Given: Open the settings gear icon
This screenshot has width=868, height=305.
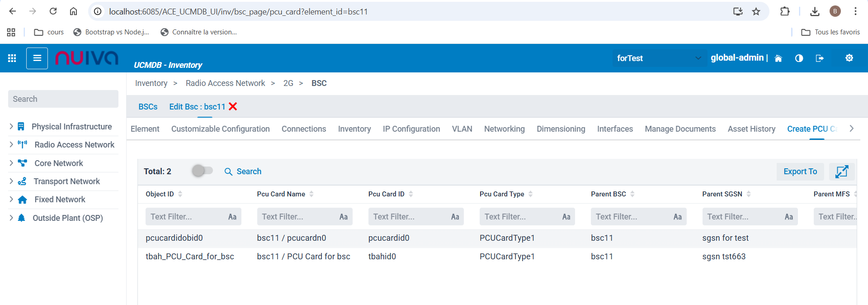Looking at the screenshot, I should [849, 58].
